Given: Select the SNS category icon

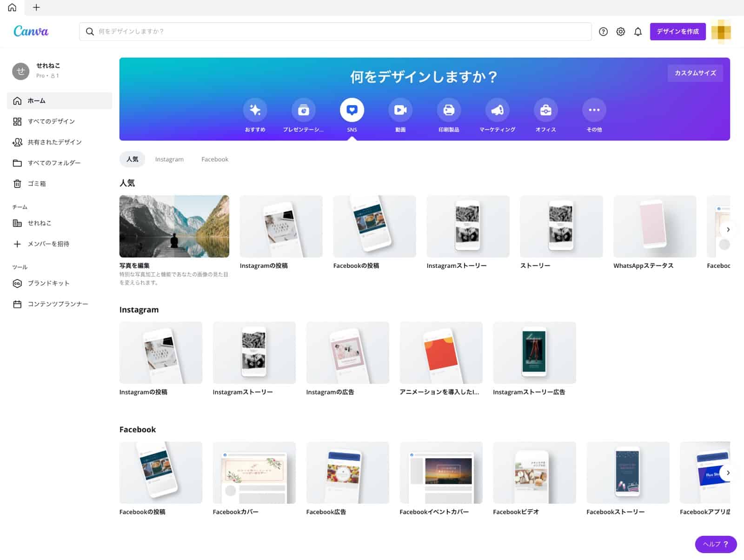Looking at the screenshot, I should [x=352, y=110].
